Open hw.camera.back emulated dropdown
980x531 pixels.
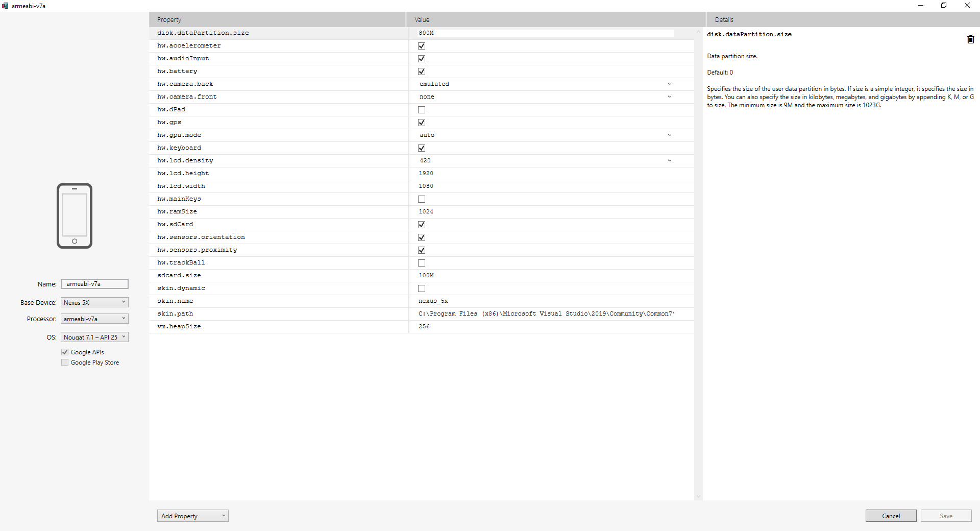(x=546, y=84)
